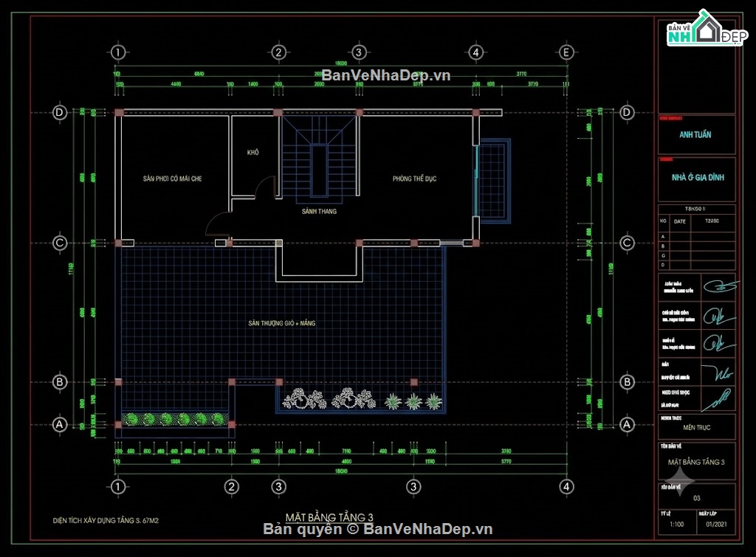Screen dimensions: 756x557
Task: Select the signature next to MÊN TRÚC section
Action: click(x=716, y=400)
